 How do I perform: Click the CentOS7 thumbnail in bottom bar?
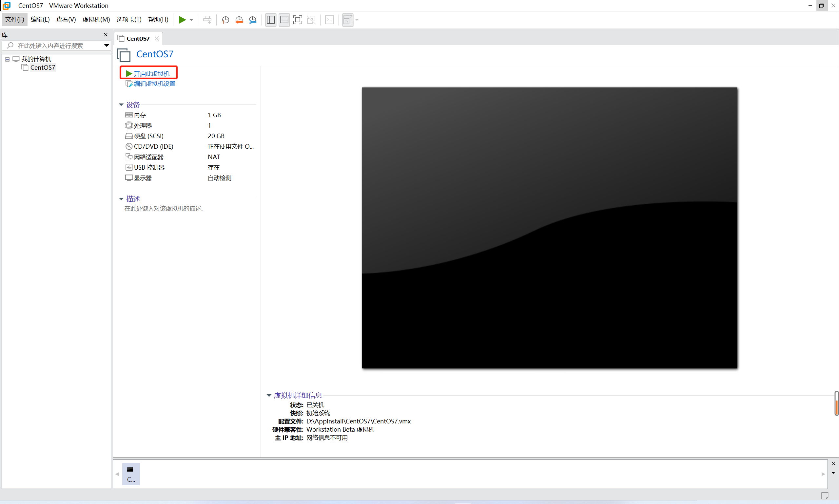(x=131, y=474)
